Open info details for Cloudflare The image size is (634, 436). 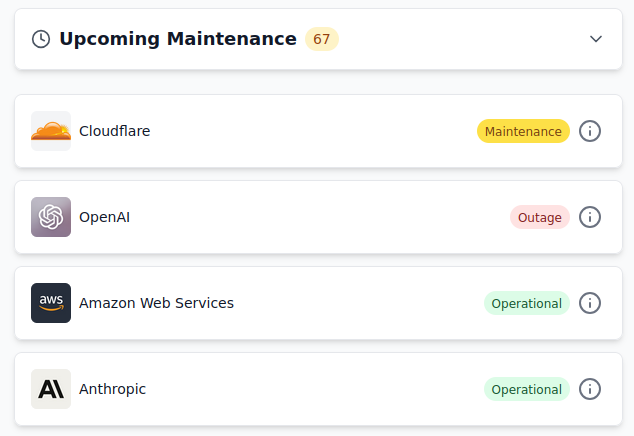point(590,131)
